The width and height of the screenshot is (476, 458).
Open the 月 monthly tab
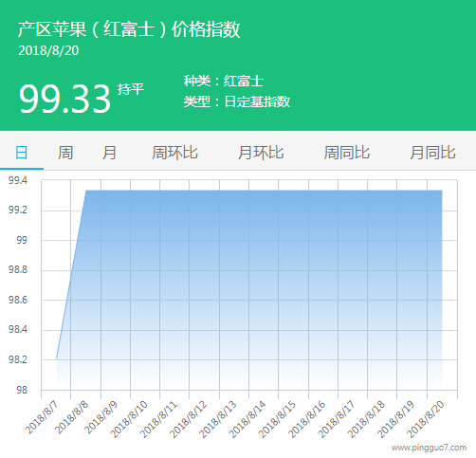coord(109,153)
